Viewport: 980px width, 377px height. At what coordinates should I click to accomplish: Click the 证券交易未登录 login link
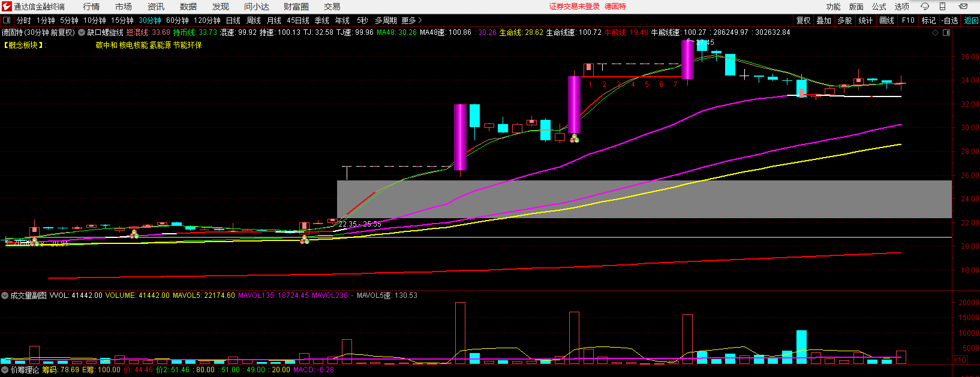click(x=575, y=7)
